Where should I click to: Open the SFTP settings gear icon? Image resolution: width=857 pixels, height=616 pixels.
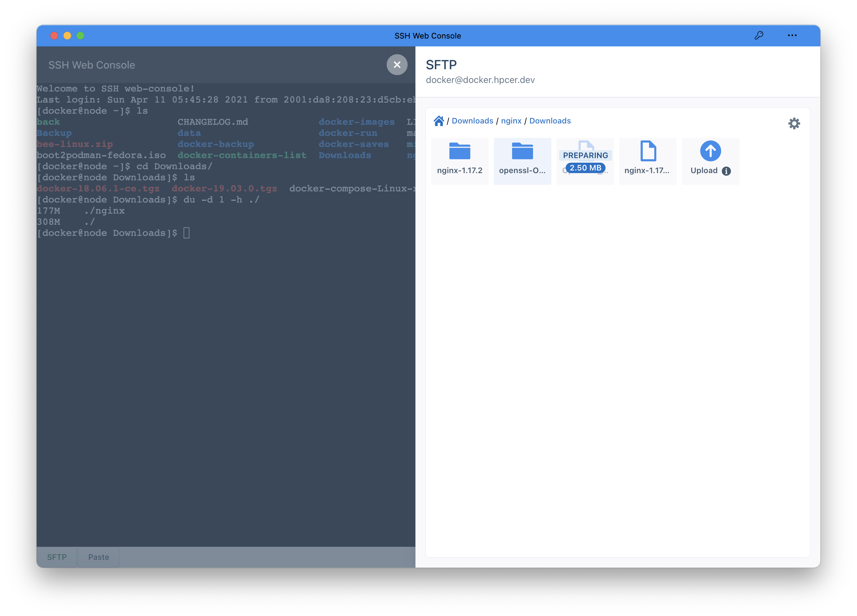tap(794, 123)
